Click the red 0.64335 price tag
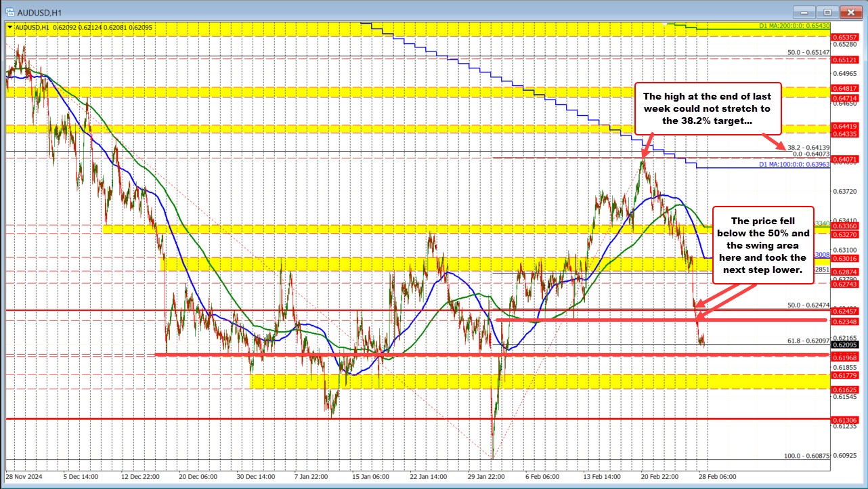The width and height of the screenshot is (868, 489). coord(846,134)
